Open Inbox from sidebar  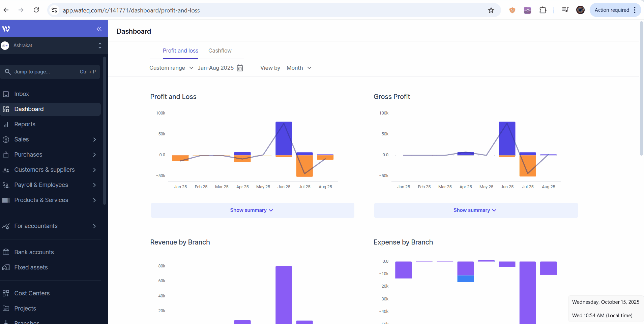click(x=22, y=94)
